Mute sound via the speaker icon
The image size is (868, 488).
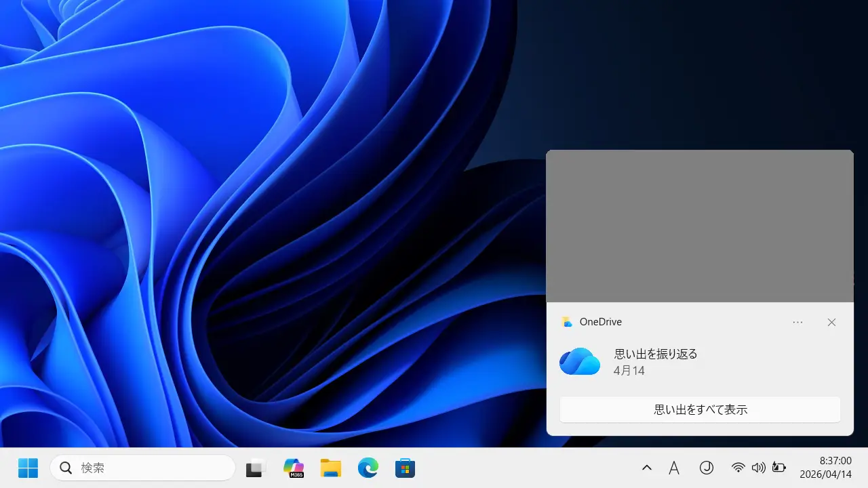[x=758, y=468]
